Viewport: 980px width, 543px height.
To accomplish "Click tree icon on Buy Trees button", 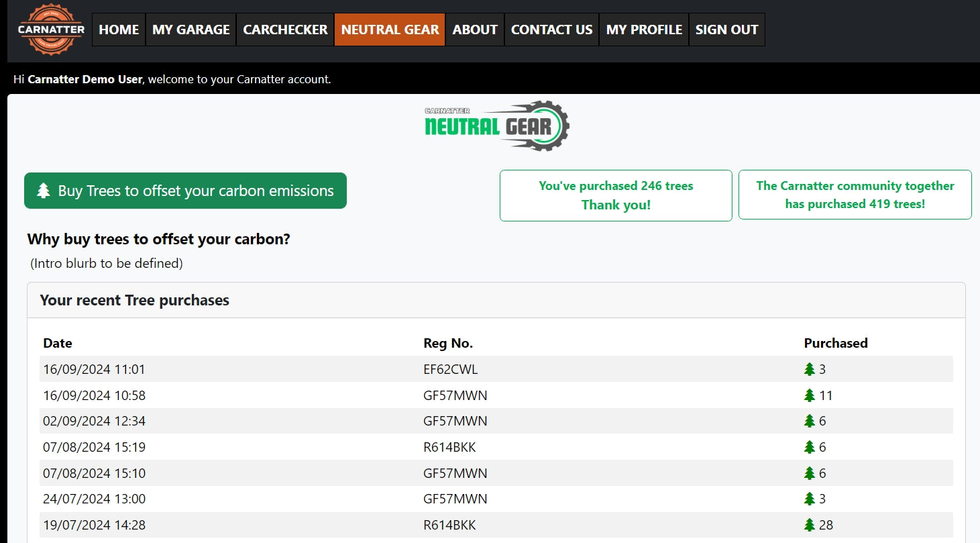I will pos(44,191).
